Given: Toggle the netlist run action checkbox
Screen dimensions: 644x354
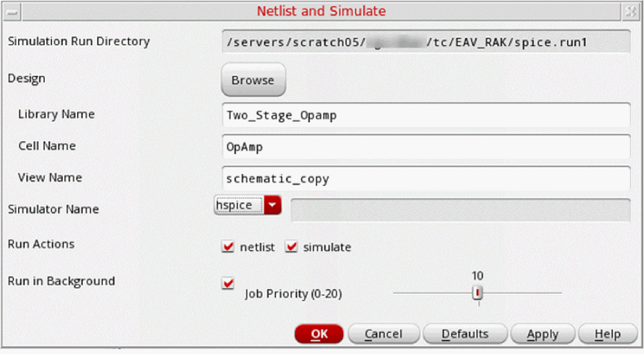Looking at the screenshot, I should point(227,247).
